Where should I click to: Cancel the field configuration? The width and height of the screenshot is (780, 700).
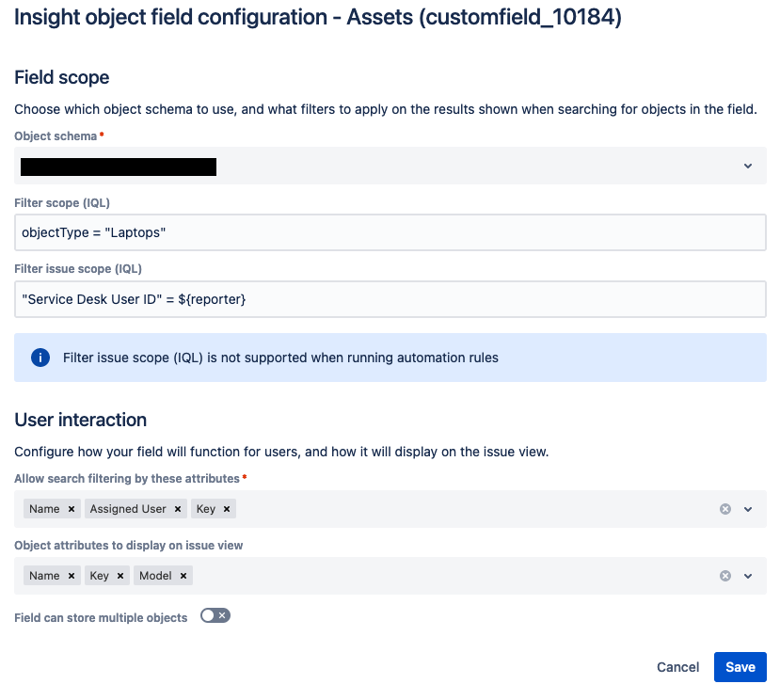677,667
